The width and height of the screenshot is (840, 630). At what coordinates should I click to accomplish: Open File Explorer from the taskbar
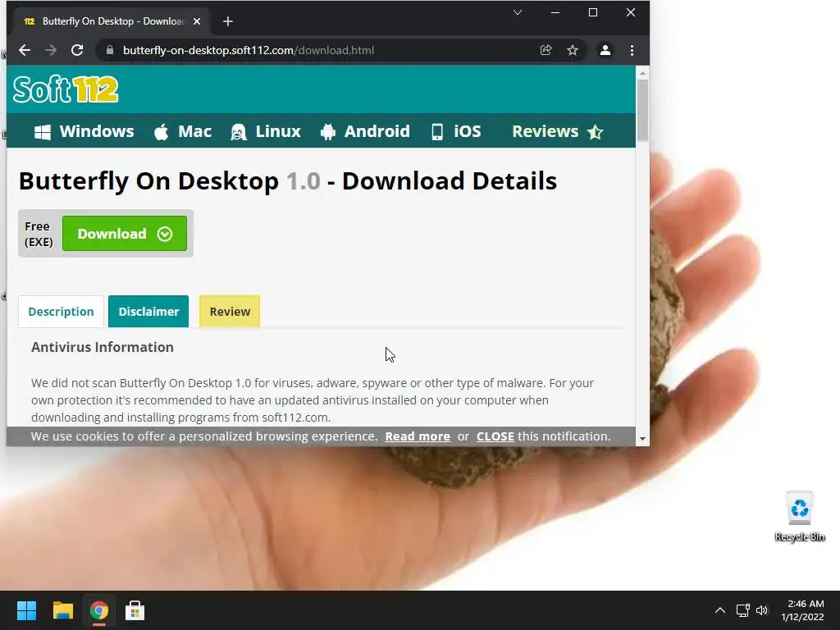click(62, 610)
